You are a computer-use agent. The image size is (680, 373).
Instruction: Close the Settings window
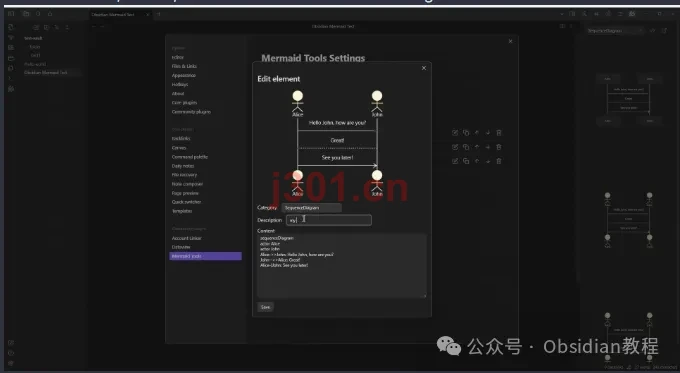(510, 41)
